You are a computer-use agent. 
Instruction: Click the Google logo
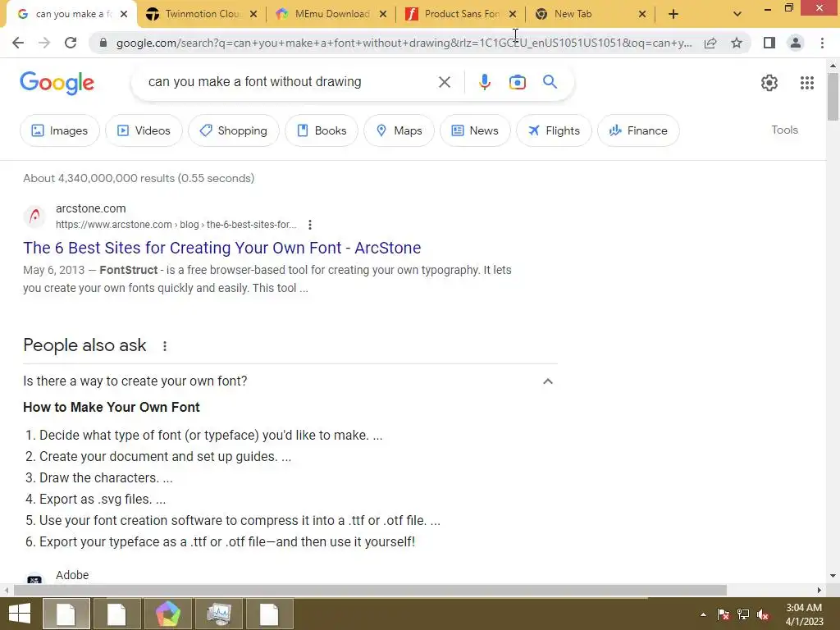click(57, 83)
